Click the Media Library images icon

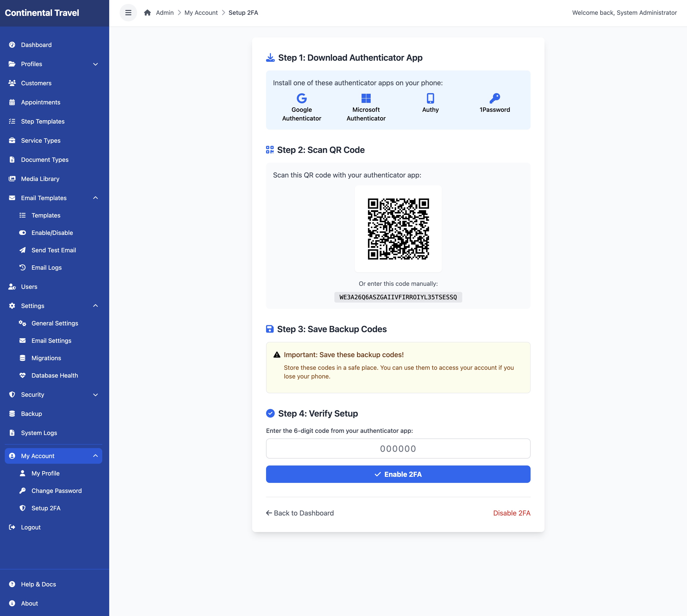(12, 179)
